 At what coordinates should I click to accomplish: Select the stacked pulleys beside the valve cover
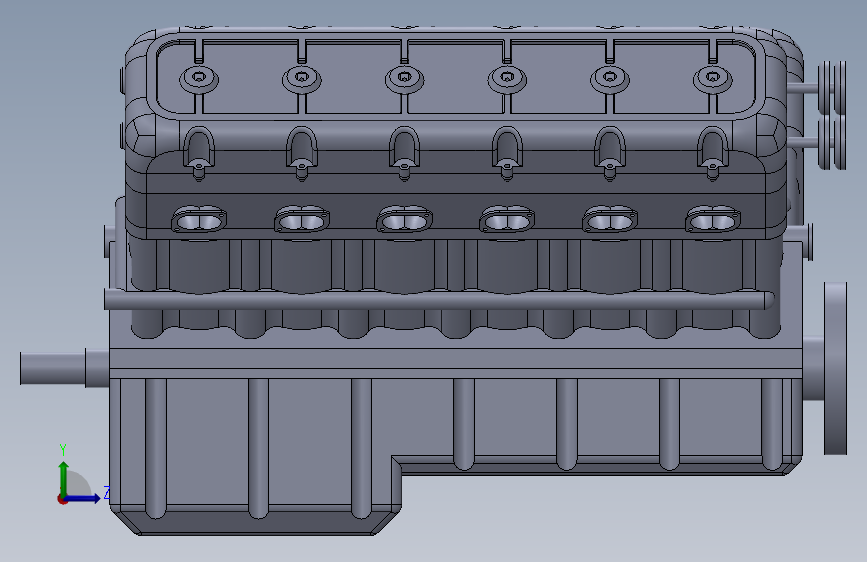(x=832, y=115)
